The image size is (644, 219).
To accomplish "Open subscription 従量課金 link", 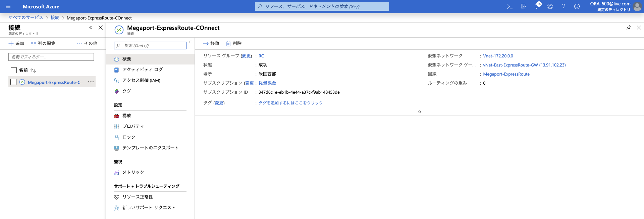I will [x=267, y=83].
